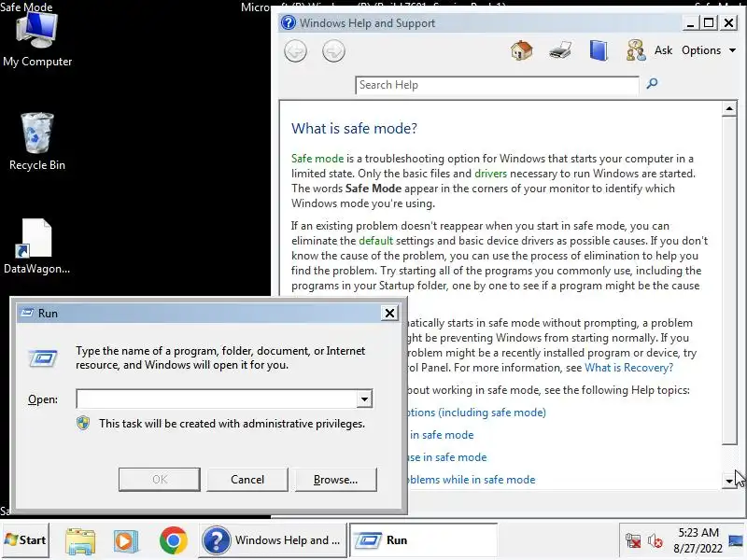Viewport: 747px width, 560px height.
Task: Click the Run dialog title bar icon
Action: click(x=27, y=313)
